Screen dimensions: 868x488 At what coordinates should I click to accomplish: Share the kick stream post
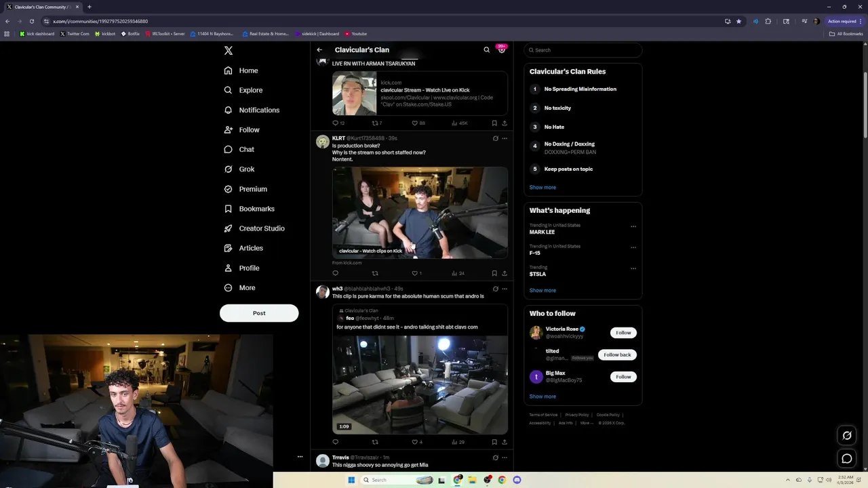pyautogui.click(x=505, y=123)
